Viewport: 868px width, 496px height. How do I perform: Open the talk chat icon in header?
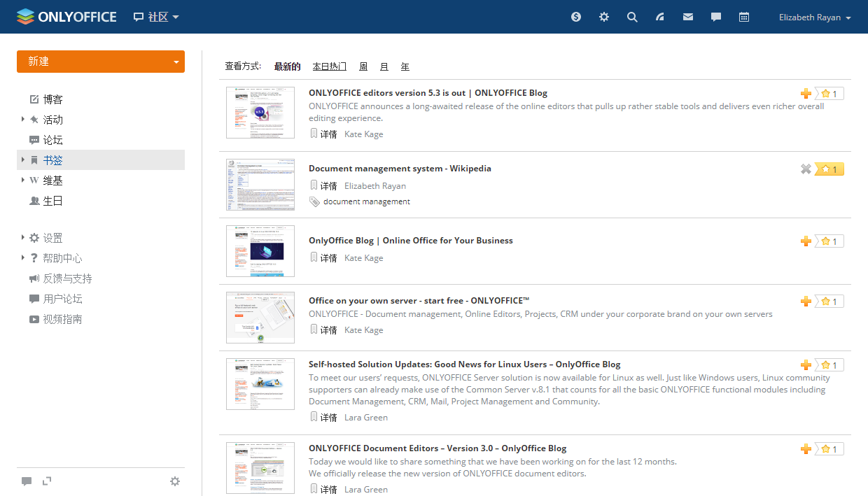tap(716, 17)
